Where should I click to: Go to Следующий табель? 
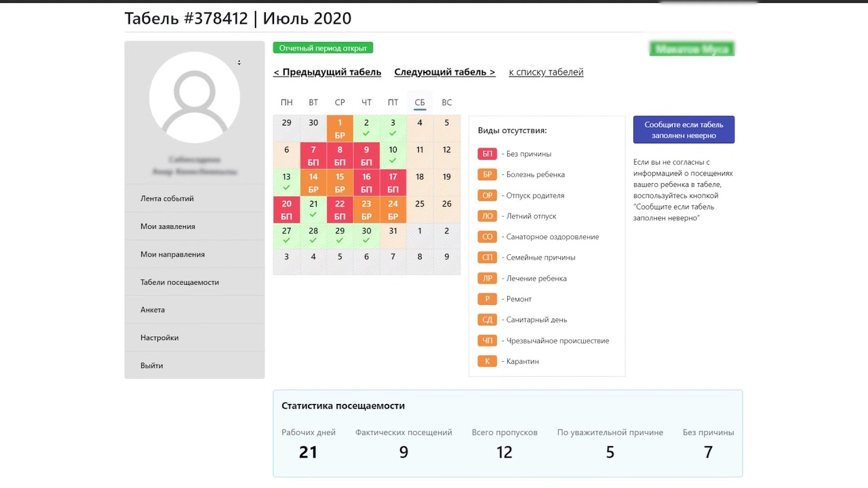445,72
